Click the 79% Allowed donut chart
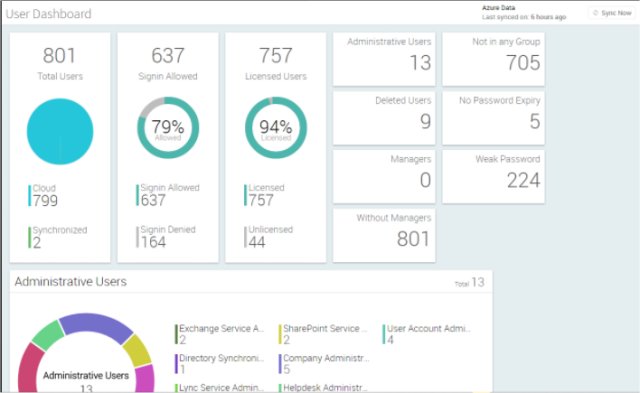The width and height of the screenshot is (640, 393). pos(168,128)
